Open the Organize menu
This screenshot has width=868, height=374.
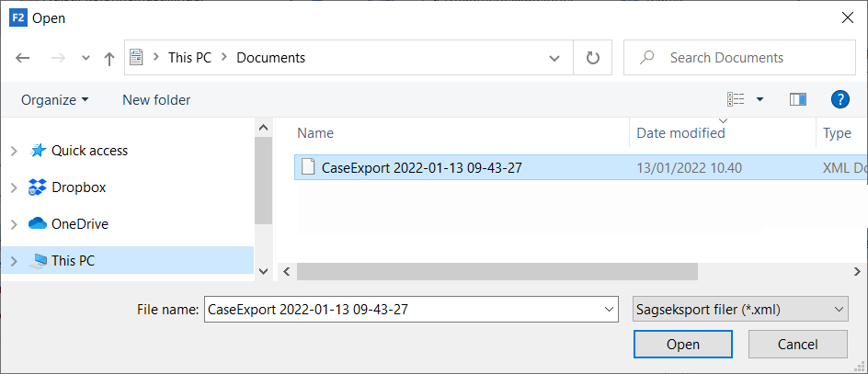pyautogui.click(x=55, y=99)
